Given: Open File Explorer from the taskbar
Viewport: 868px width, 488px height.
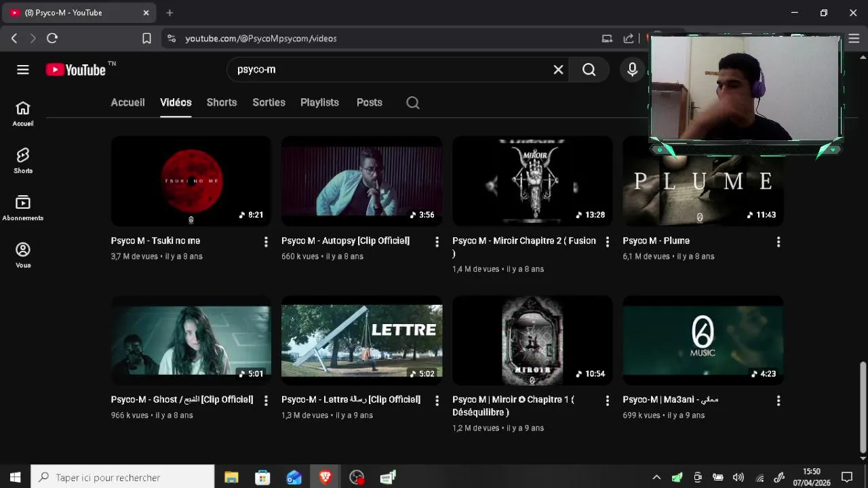Looking at the screenshot, I should click(231, 478).
